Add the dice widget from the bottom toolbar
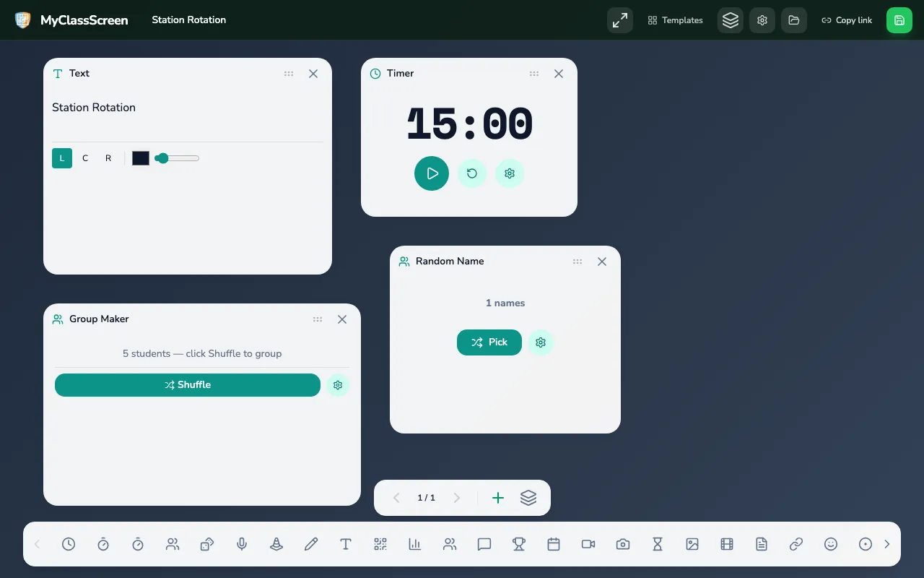This screenshot has width=924, height=578. click(x=207, y=544)
